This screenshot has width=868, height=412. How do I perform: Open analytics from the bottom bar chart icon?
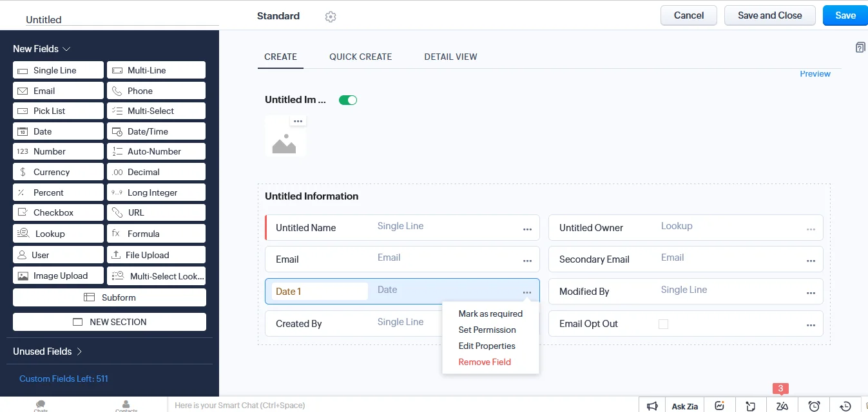[x=720, y=405]
